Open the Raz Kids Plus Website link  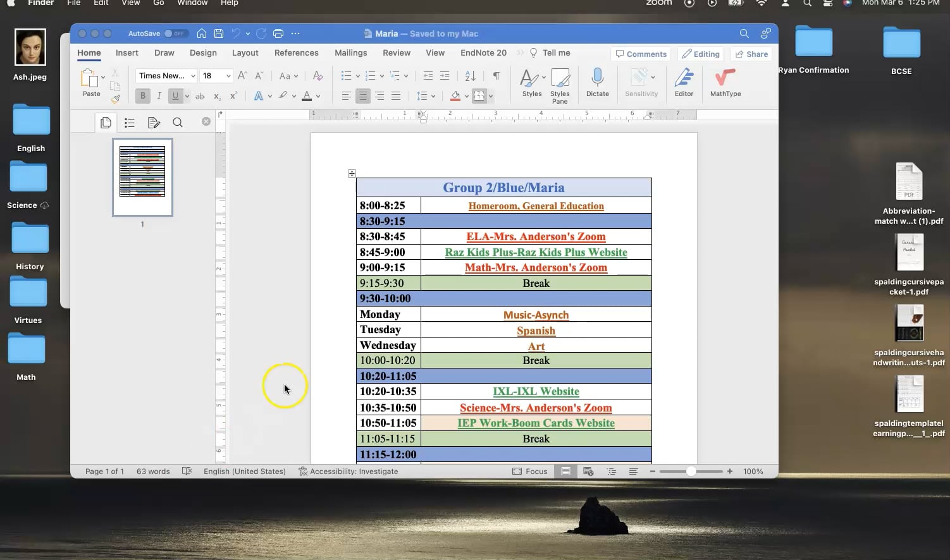536,252
